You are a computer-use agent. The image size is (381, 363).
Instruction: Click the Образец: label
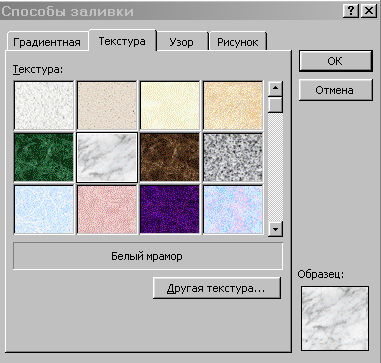(x=321, y=274)
